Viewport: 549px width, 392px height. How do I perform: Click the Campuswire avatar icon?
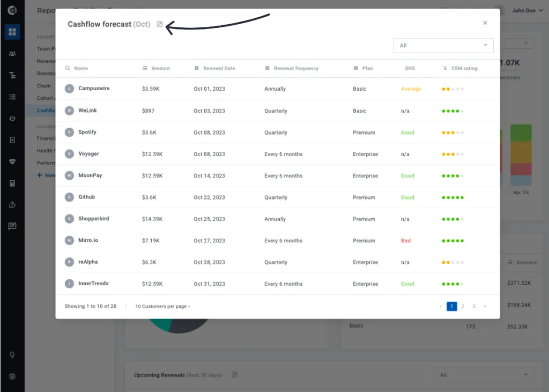pos(69,88)
